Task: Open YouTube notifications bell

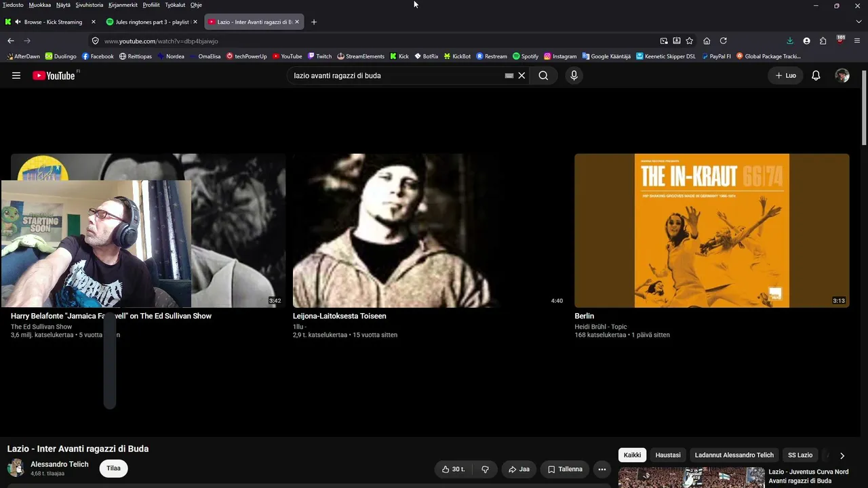Action: [x=816, y=75]
